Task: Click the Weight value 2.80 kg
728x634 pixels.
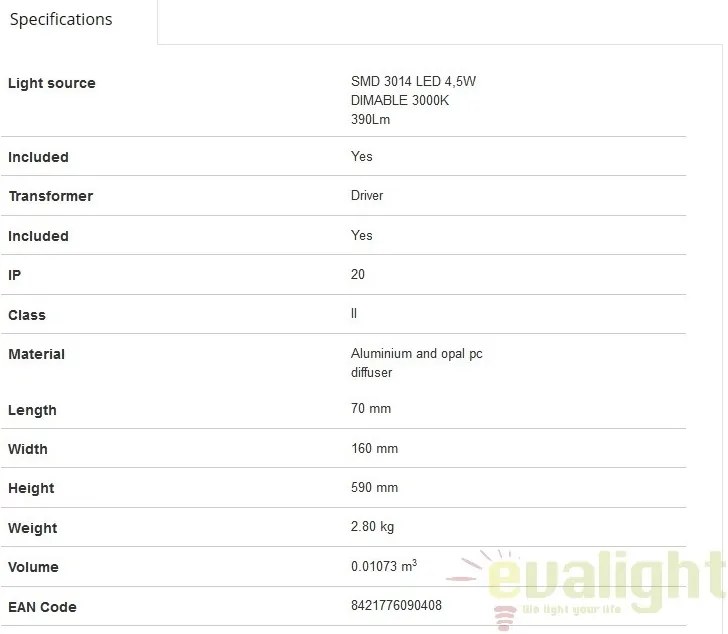Action: tap(372, 527)
